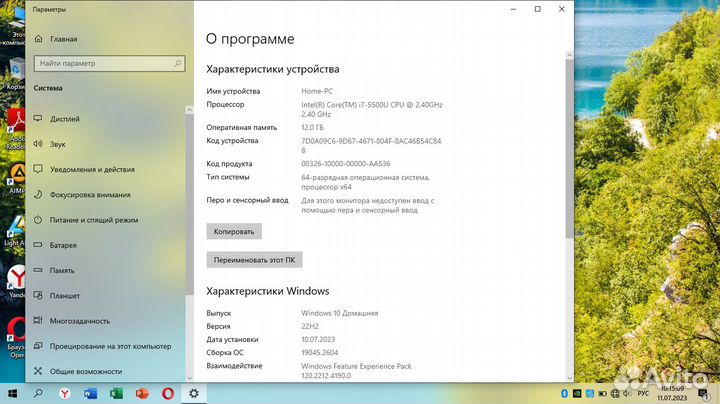Open AIMP desktop shortcut
The height and width of the screenshot is (404, 720).
[x=17, y=178]
